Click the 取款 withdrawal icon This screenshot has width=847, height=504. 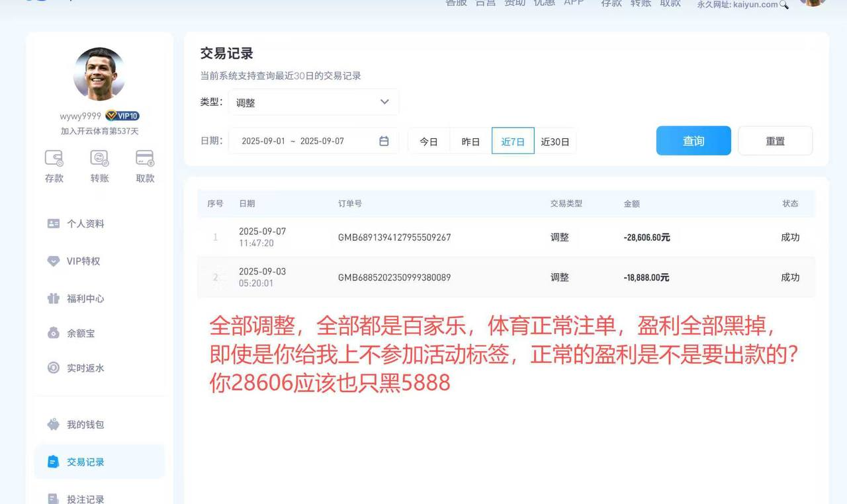[144, 166]
